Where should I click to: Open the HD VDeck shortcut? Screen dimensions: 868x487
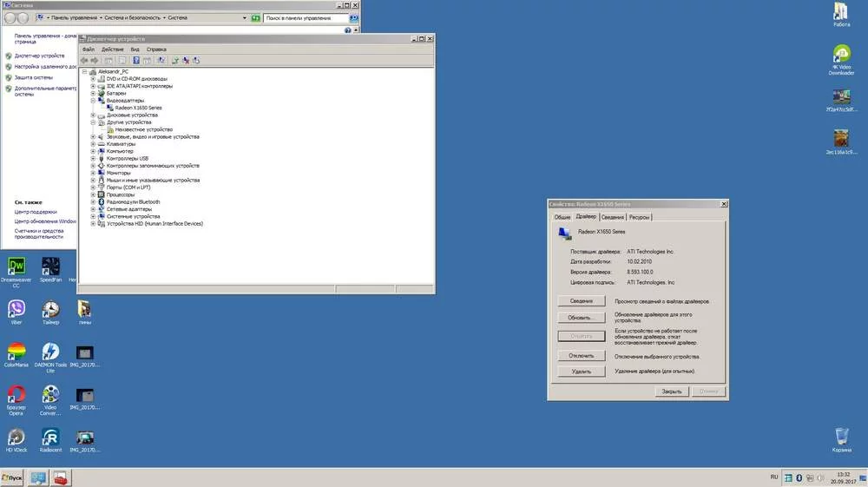16,440
